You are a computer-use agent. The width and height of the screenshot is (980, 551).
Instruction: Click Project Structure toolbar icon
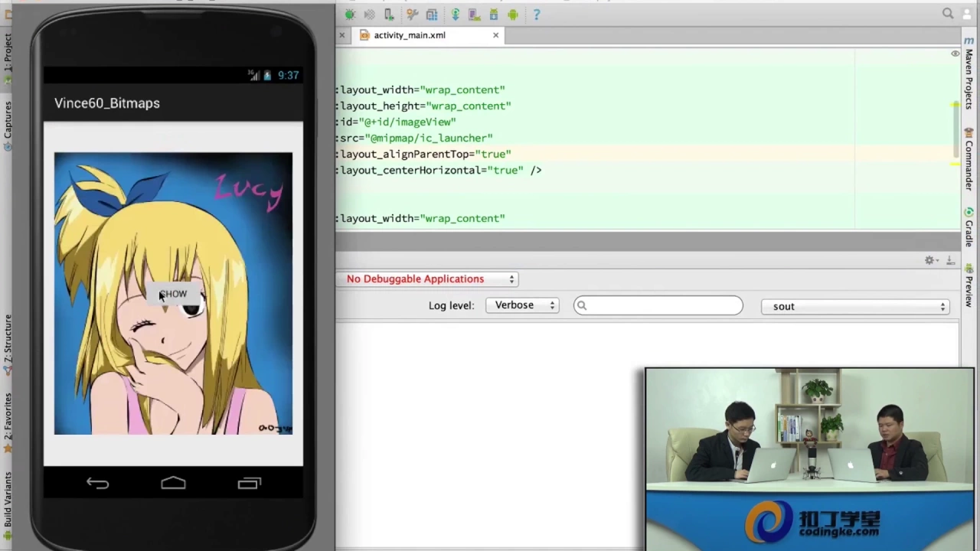click(432, 15)
